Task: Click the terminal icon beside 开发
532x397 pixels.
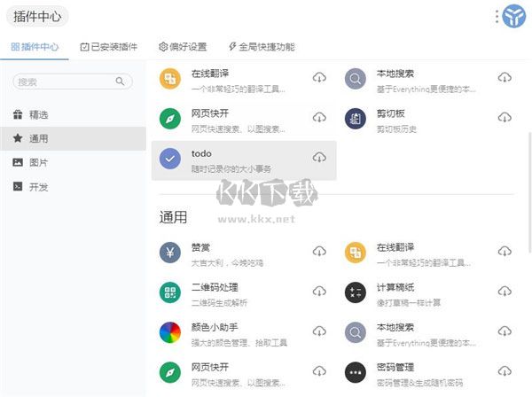Action: (x=18, y=186)
